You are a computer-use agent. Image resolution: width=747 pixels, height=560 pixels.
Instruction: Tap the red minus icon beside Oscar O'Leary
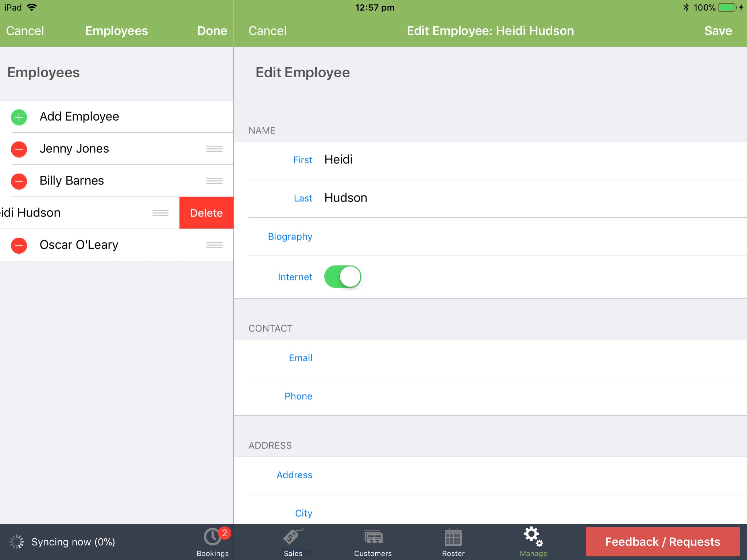[19, 245]
